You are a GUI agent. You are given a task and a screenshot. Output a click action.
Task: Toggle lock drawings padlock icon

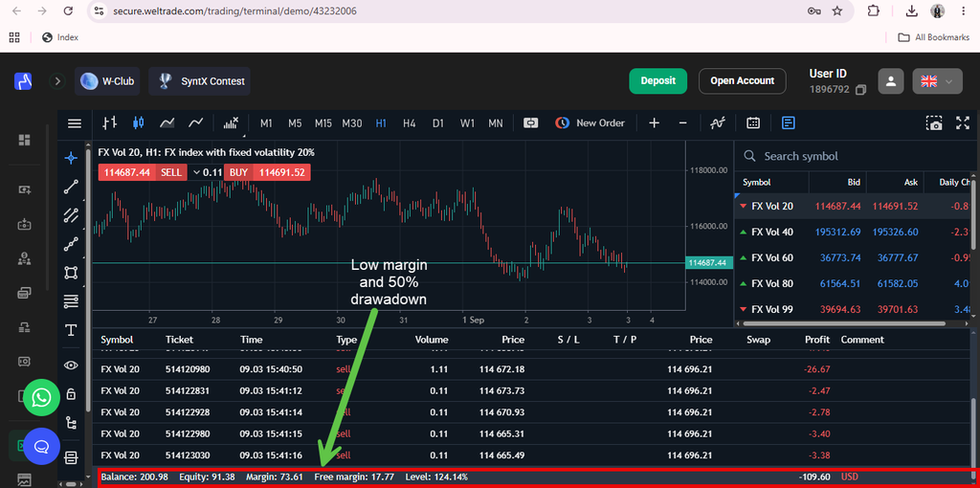point(71,394)
